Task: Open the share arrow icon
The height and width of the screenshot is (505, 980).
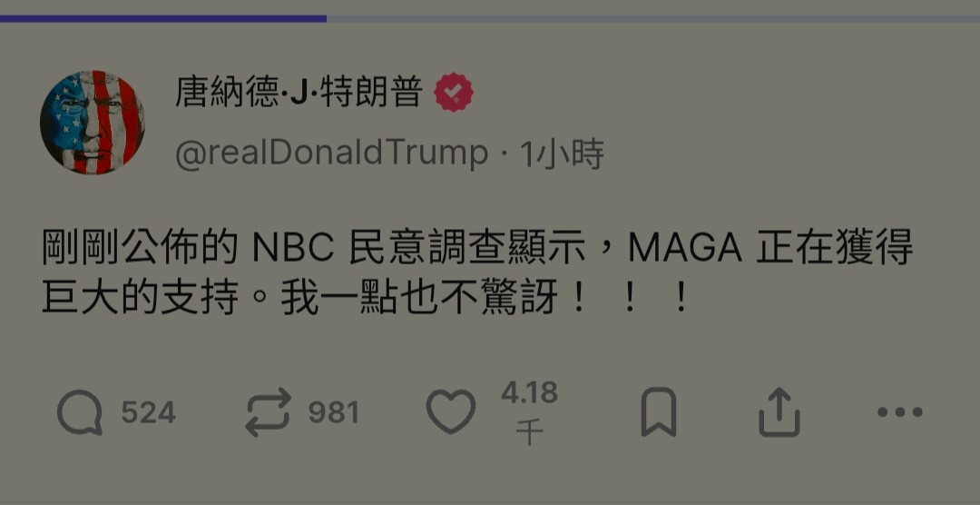Action: (779, 411)
